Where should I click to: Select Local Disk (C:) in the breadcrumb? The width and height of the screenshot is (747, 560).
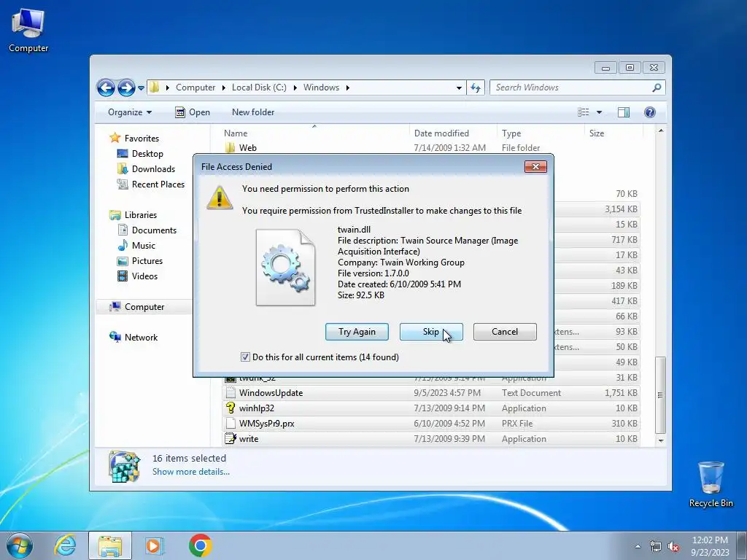click(259, 87)
